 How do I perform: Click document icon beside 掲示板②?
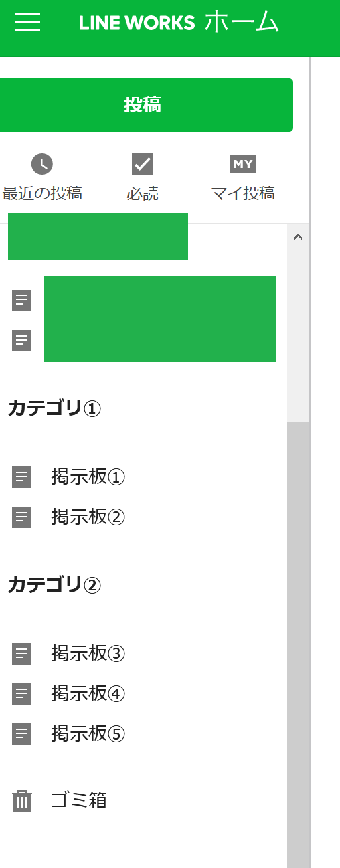21,517
